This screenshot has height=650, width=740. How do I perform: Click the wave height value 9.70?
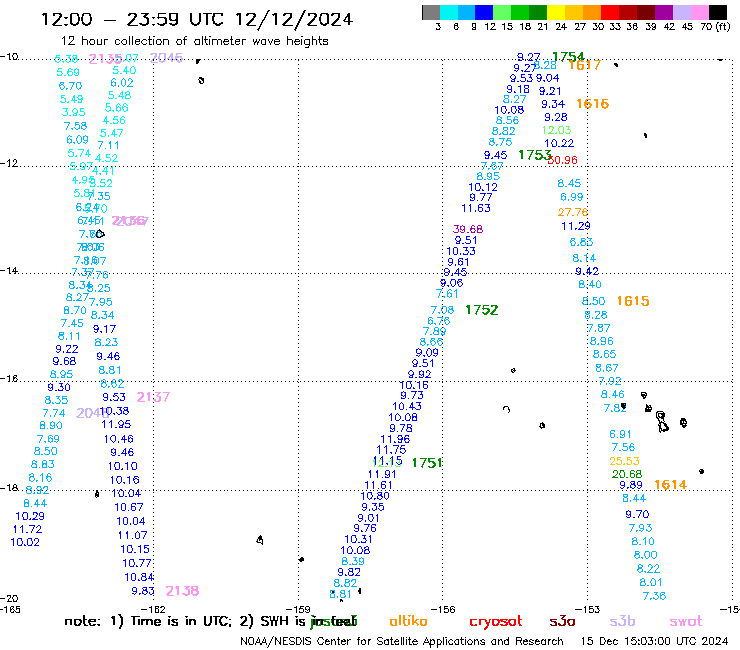[x=637, y=514]
